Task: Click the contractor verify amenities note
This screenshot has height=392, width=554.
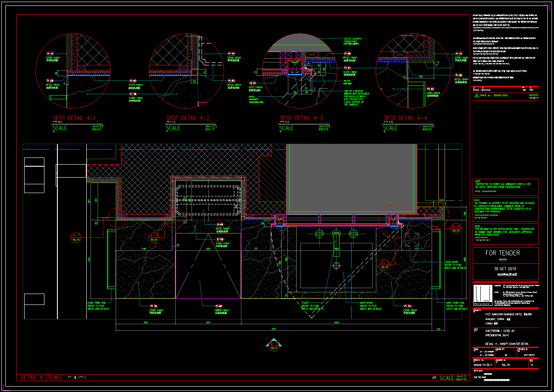Action: tap(505, 187)
